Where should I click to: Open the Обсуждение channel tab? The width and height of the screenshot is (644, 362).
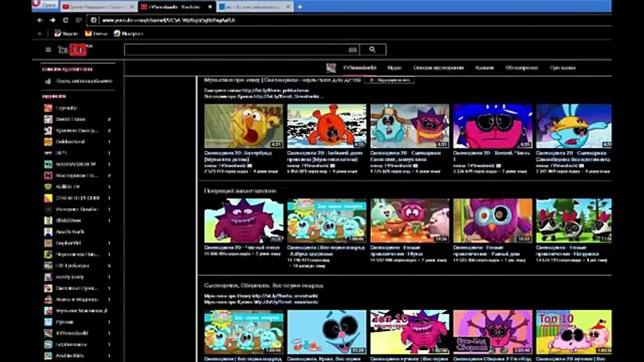coord(522,67)
